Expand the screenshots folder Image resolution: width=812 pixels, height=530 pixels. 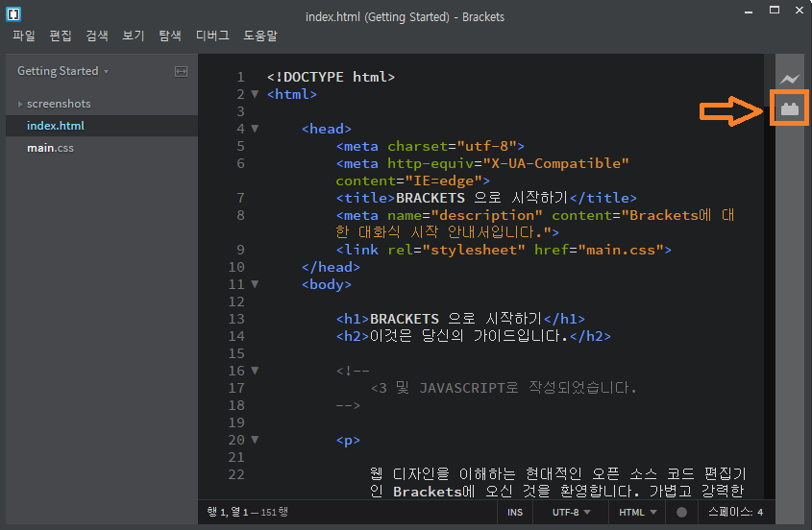coord(20,104)
